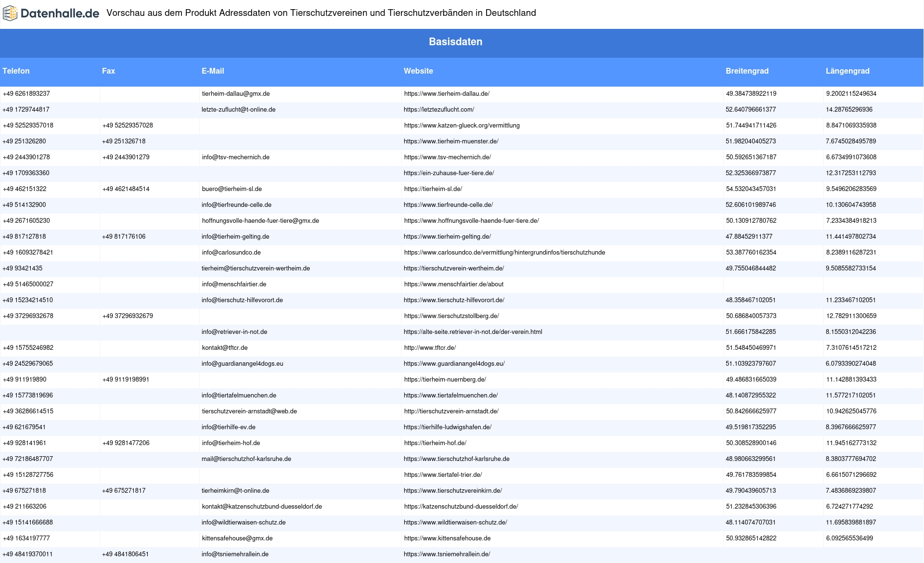Open https://www.tierschutzvereinkirn.de/ link
Viewport: 924px width, 563px height.
(453, 491)
